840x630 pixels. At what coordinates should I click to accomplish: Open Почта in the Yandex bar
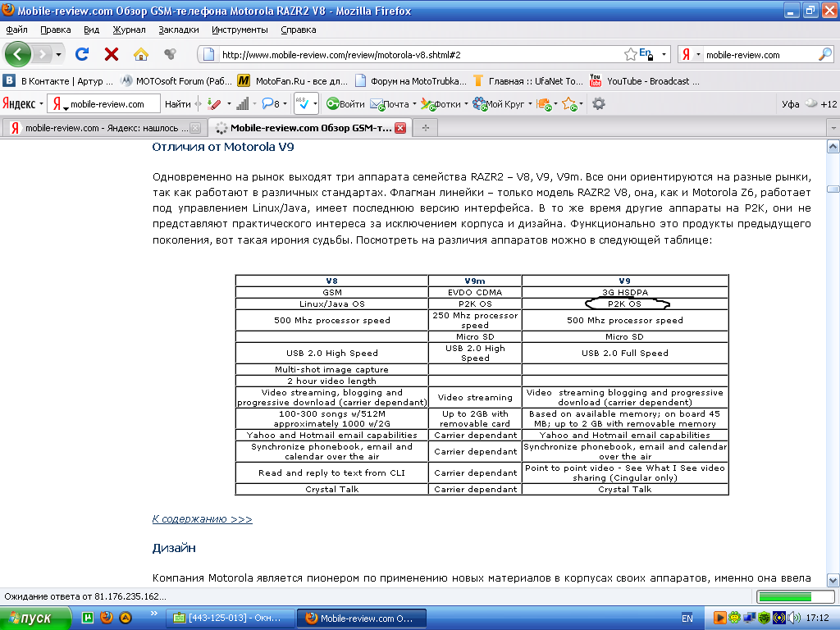click(390, 104)
